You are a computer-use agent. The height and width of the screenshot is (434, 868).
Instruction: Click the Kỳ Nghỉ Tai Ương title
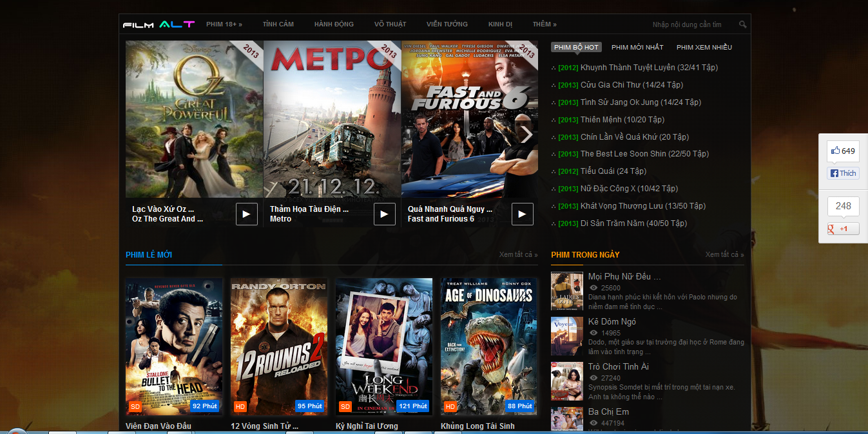[x=367, y=426]
